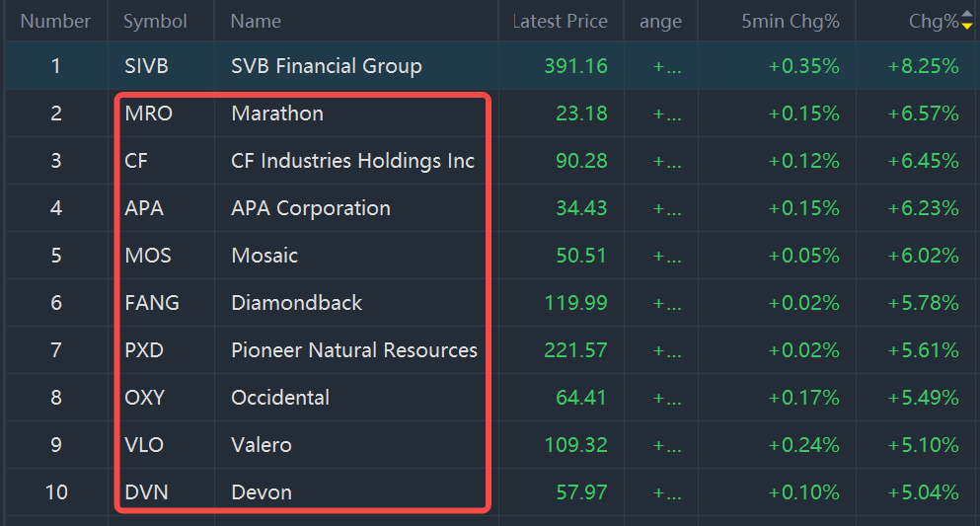Click Mosaic daily change +6.02%
Screen dimensions: 980x526
click(923, 256)
